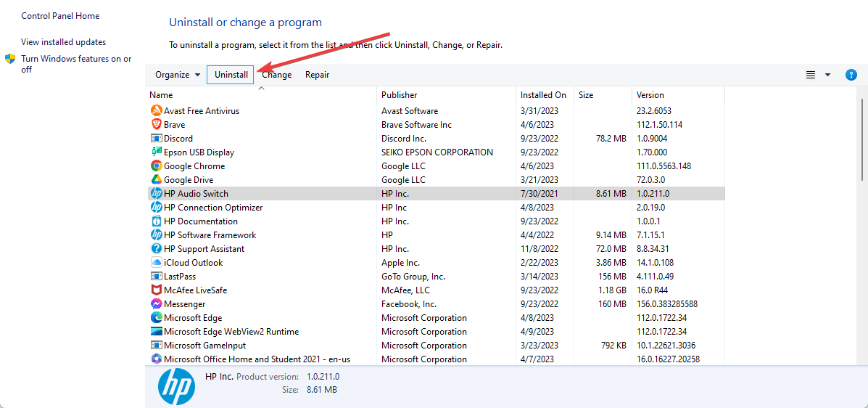Image resolution: width=868 pixels, height=408 pixels.
Task: Click the SEIKO EPSON CORPORATION publisher cell
Action: (x=437, y=152)
